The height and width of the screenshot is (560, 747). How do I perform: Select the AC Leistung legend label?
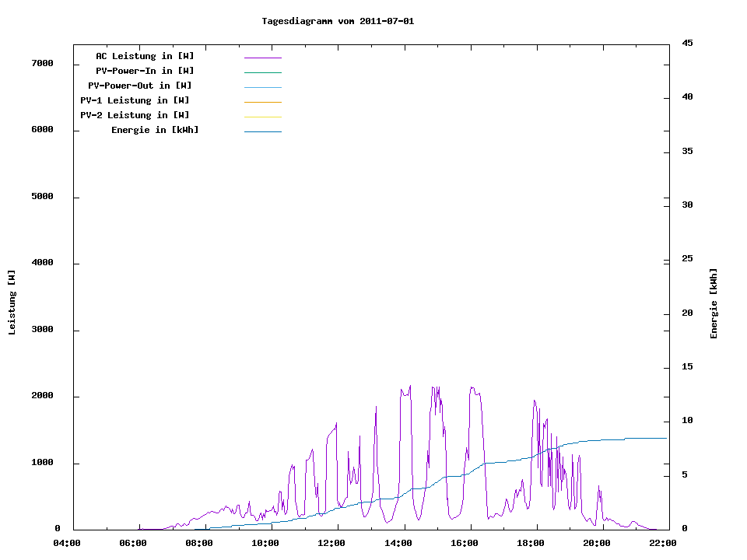coord(145,56)
